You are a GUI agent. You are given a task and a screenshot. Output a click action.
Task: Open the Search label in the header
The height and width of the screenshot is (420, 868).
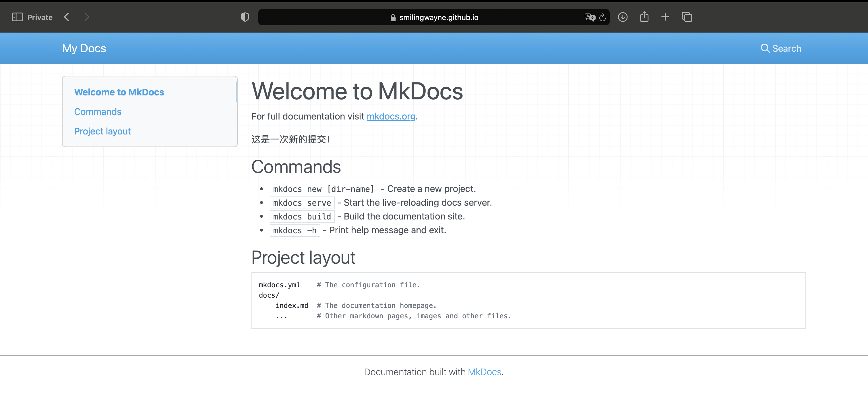click(x=786, y=49)
